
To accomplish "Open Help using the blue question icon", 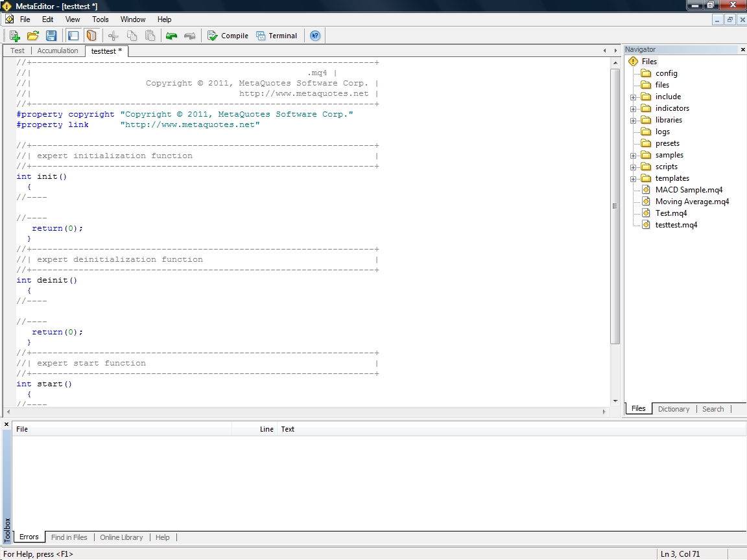I will [315, 36].
